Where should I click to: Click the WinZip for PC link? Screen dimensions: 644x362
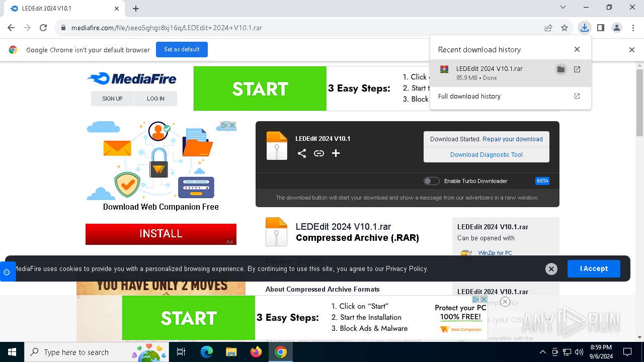click(x=495, y=253)
